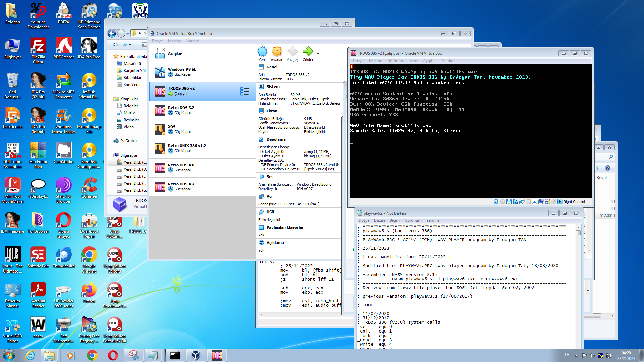
Task: Open the Göster dropdown arrow in VirtualBox
Action: point(318,54)
